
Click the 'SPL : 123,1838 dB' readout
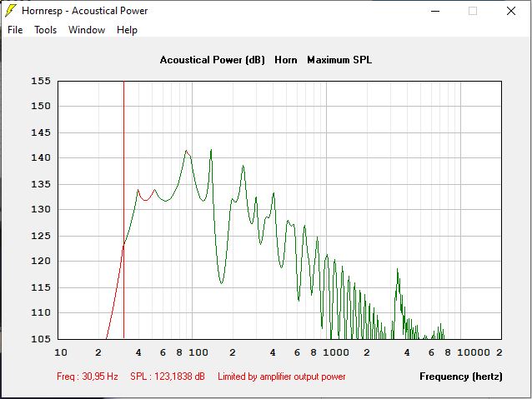(x=168, y=377)
